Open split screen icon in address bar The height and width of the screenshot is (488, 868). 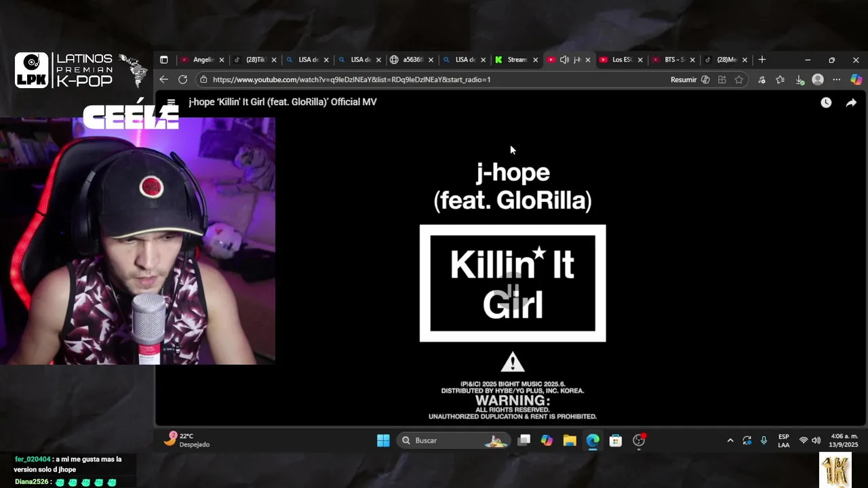click(x=722, y=79)
